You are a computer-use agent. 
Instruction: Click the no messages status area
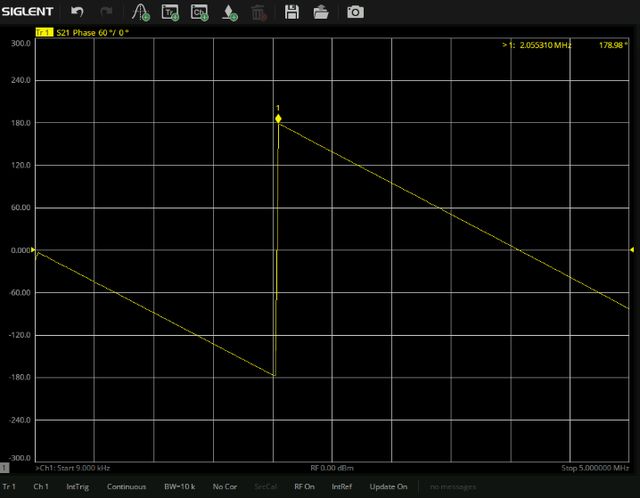(x=453, y=487)
